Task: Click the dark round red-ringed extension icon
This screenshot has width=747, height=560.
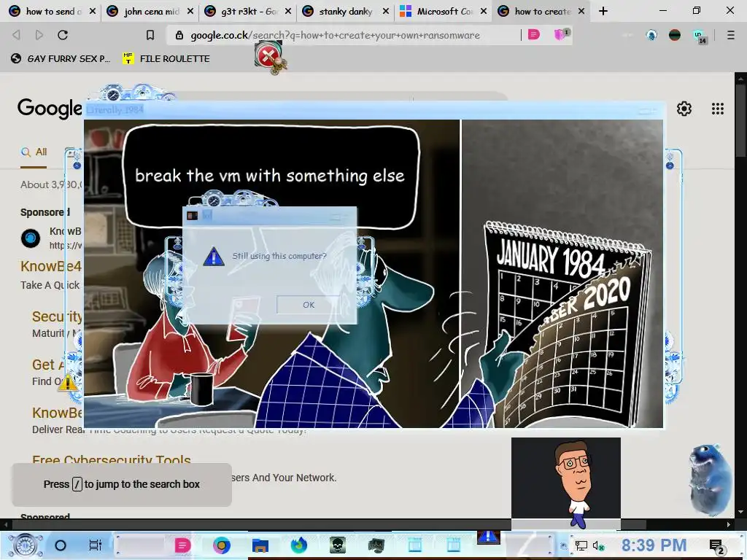Action: 675,35
